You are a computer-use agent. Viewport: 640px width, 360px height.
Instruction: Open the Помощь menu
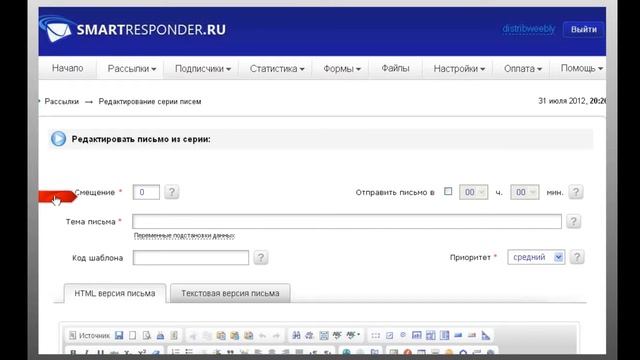pyautogui.click(x=581, y=69)
